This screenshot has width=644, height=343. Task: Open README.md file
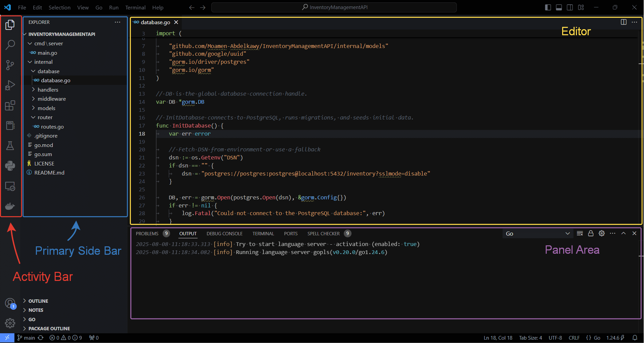click(x=49, y=173)
